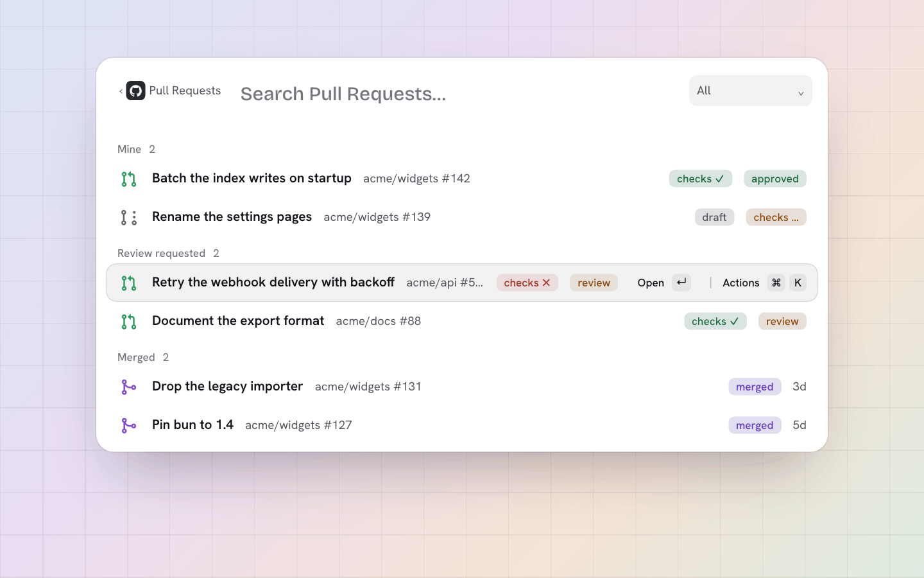This screenshot has width=924, height=578.
Task: Click the Pull Requests breadcrumb label
Action: coord(185,91)
